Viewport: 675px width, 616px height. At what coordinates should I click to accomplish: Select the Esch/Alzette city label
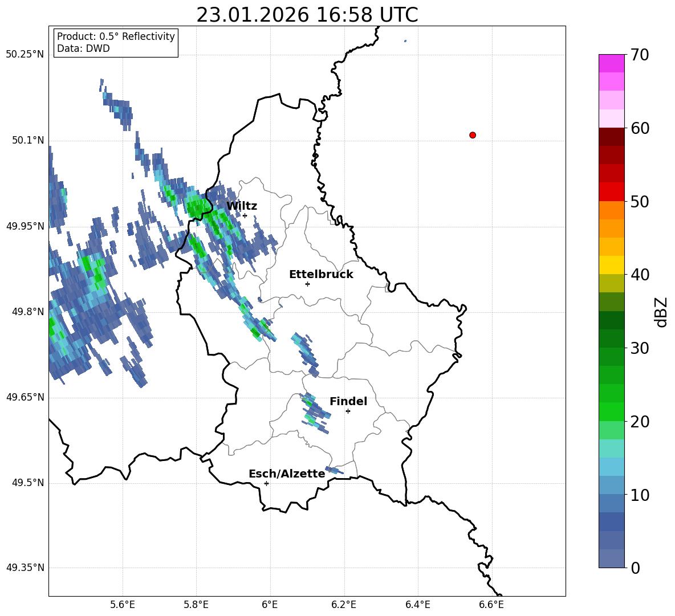pyautogui.click(x=287, y=474)
